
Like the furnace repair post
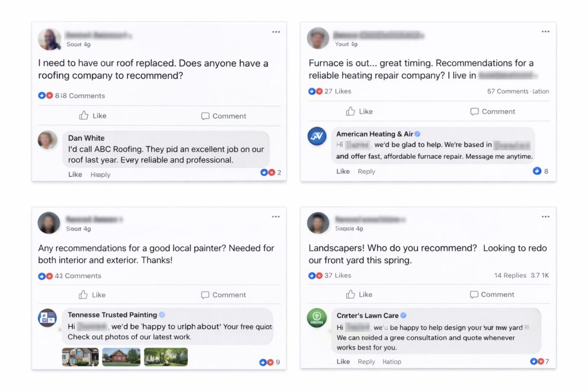pos(359,111)
